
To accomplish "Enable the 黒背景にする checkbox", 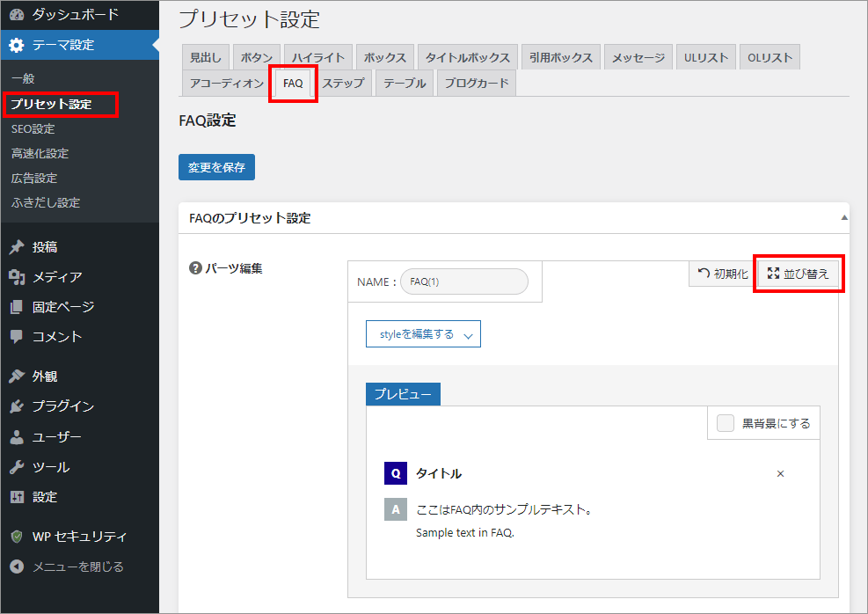I will [x=725, y=423].
